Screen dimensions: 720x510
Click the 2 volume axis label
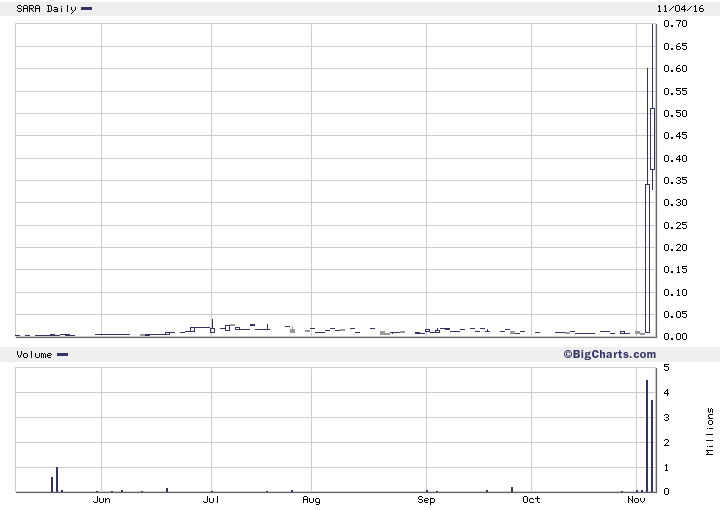tap(666, 443)
